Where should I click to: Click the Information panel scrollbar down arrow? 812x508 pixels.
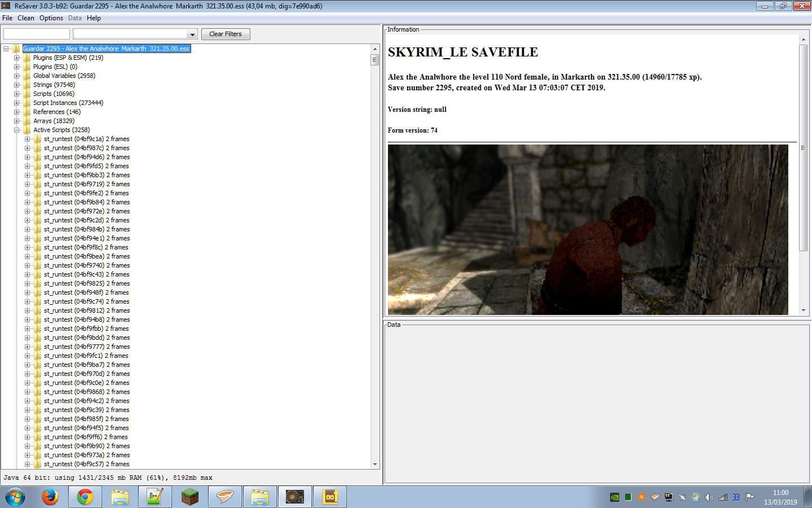pyautogui.click(x=804, y=310)
